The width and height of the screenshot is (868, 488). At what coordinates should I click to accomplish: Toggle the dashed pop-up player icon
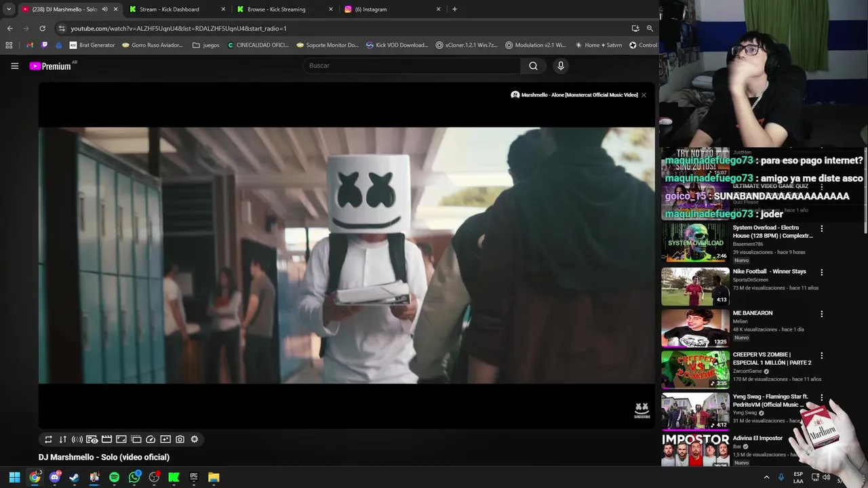point(136,439)
